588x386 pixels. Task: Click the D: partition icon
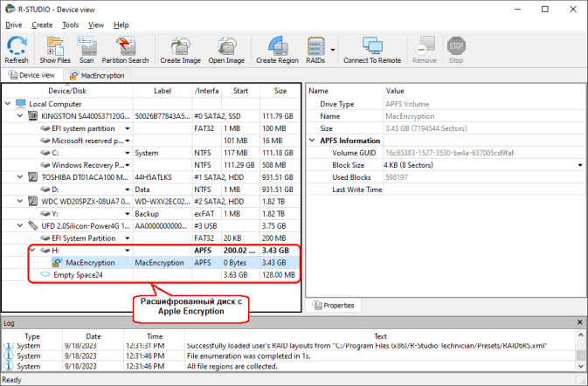click(45, 190)
